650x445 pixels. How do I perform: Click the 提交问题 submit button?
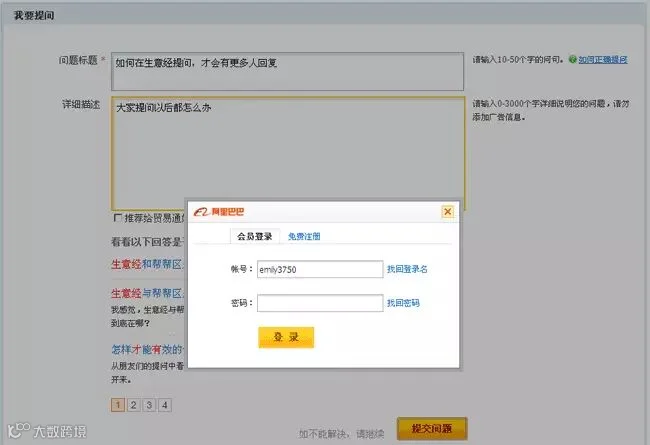pyautogui.click(x=432, y=428)
